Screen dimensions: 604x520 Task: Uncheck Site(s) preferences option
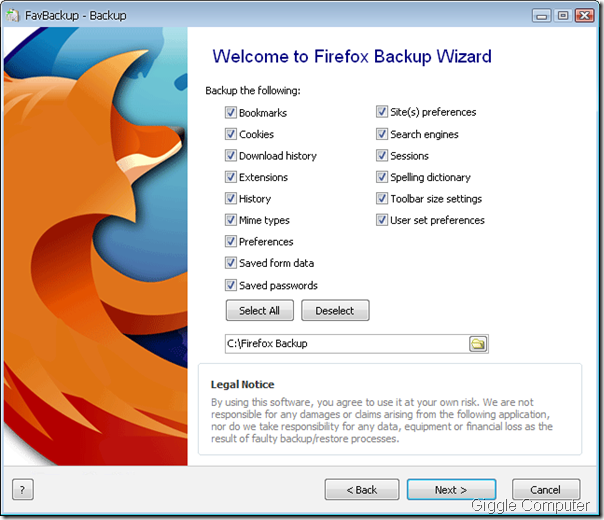(x=381, y=112)
